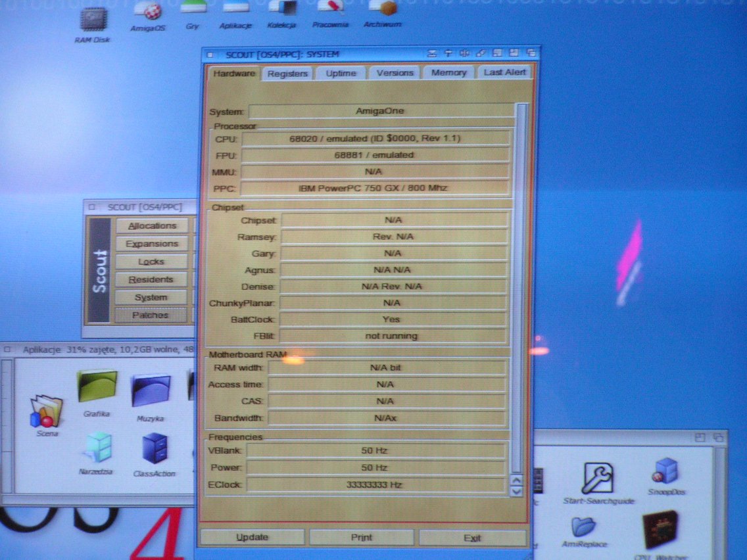This screenshot has height=560, width=747.
Task: Click the zoom gadget in SCOUT SYSTEM titlebar
Action: tap(514, 53)
